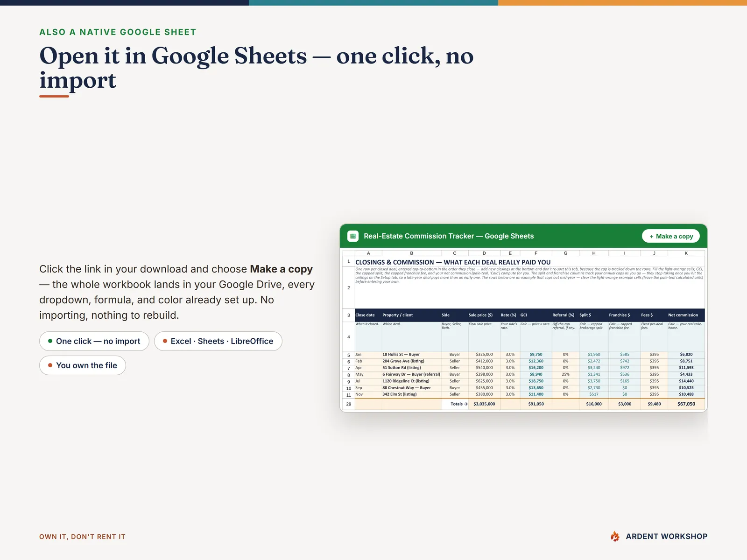Click the 'You own the file' pill
The width and height of the screenshot is (747, 560).
pos(83,365)
